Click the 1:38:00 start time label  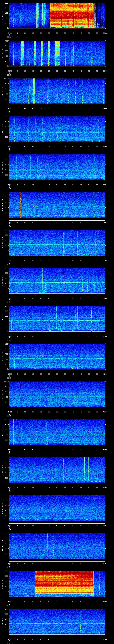point(9,298)
